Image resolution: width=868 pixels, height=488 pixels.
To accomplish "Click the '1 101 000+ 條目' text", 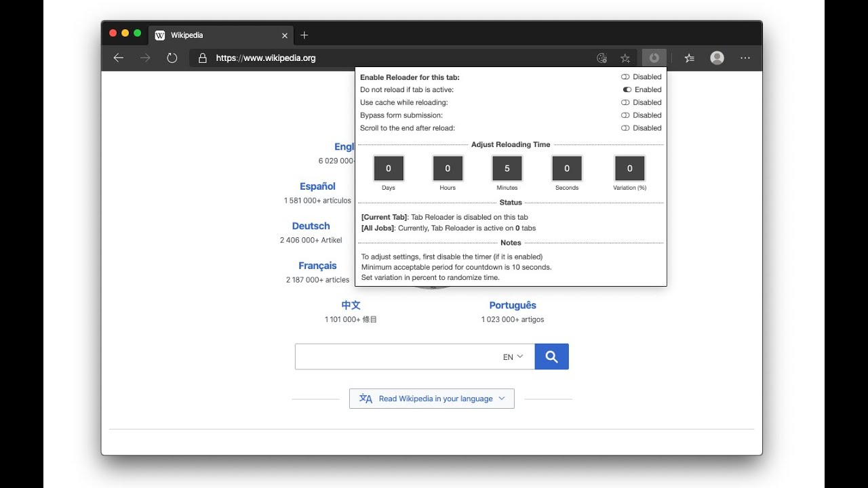I will 351,319.
